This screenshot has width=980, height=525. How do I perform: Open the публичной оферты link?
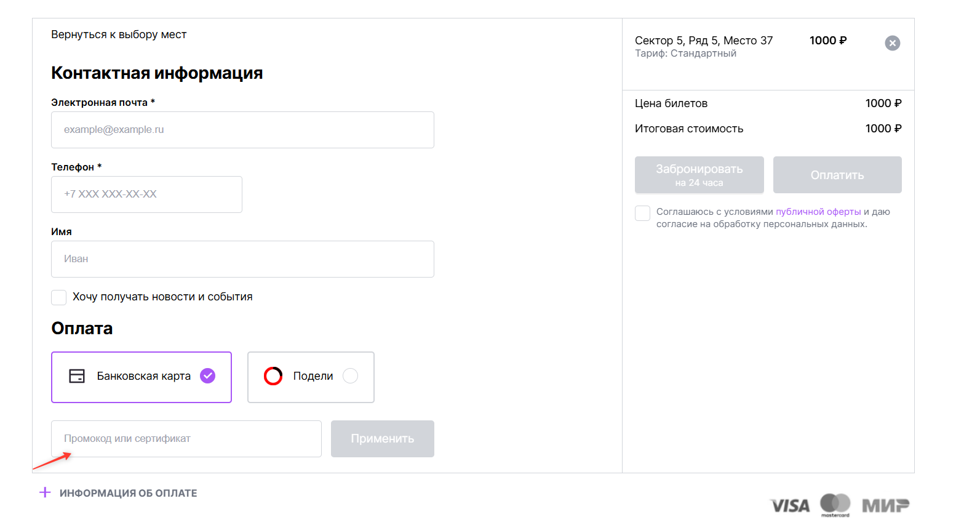point(818,212)
